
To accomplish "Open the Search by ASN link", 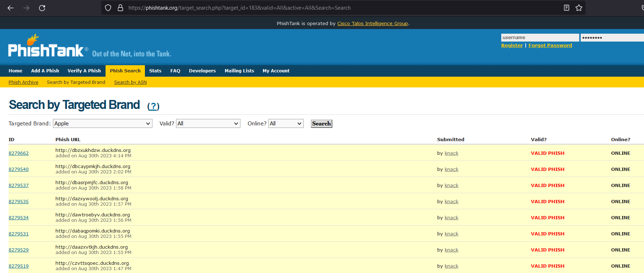I will click(130, 82).
